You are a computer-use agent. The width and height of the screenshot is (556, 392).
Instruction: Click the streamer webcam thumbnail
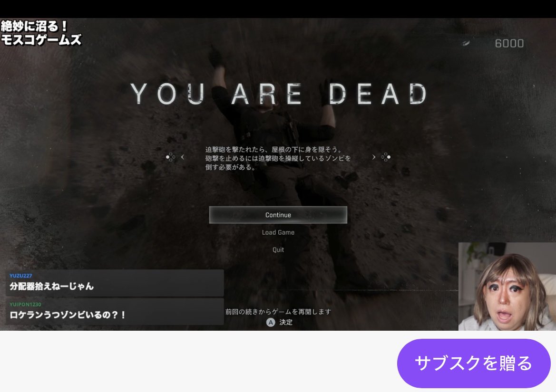click(x=507, y=287)
